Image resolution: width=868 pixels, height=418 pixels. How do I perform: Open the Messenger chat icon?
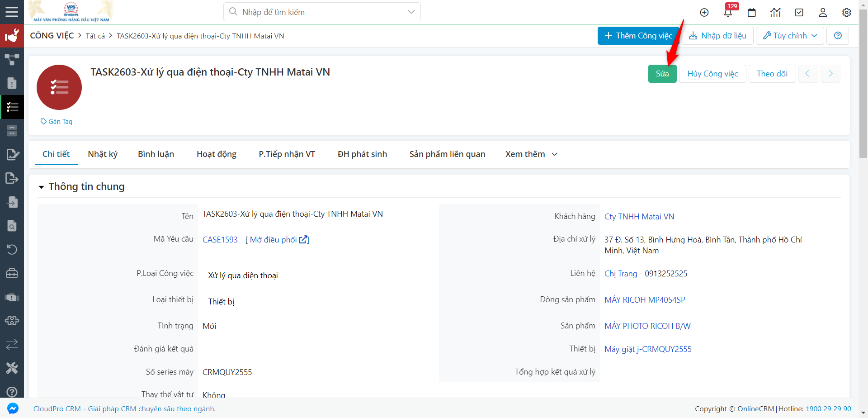tap(13, 408)
